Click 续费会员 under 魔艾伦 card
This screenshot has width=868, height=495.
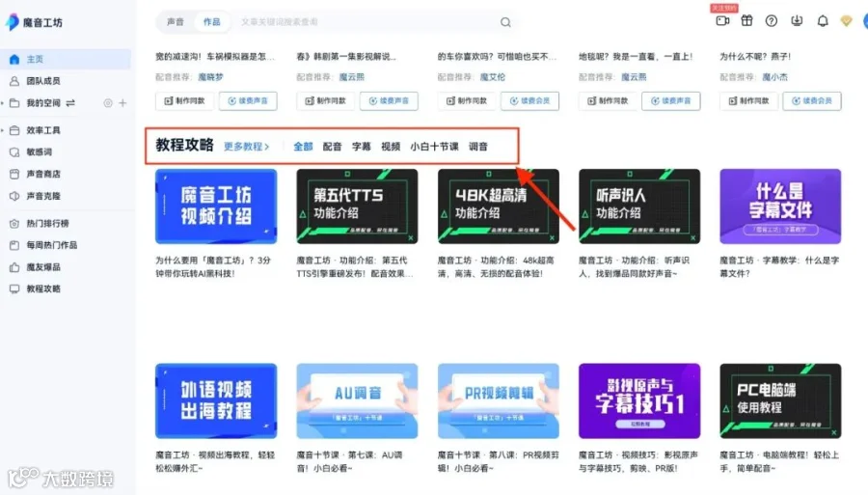click(x=529, y=100)
